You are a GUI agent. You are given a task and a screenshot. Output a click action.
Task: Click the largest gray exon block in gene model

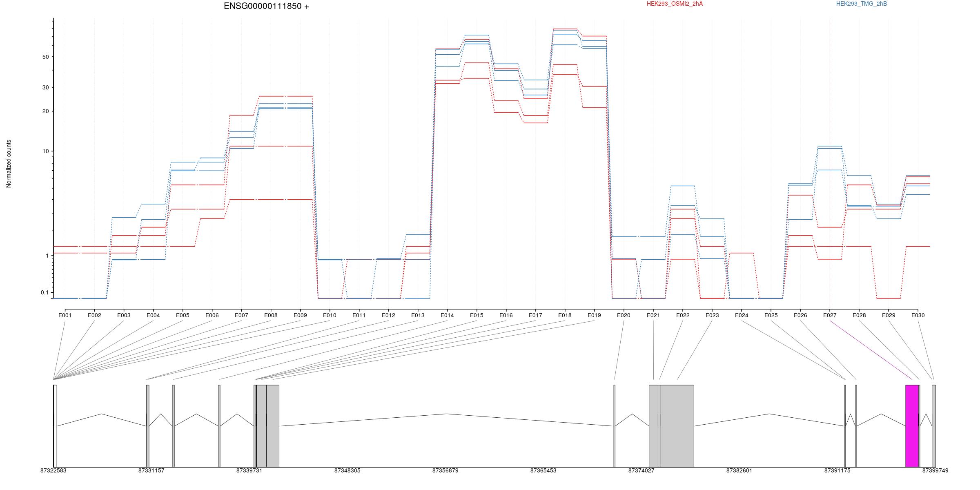pyautogui.click(x=677, y=426)
